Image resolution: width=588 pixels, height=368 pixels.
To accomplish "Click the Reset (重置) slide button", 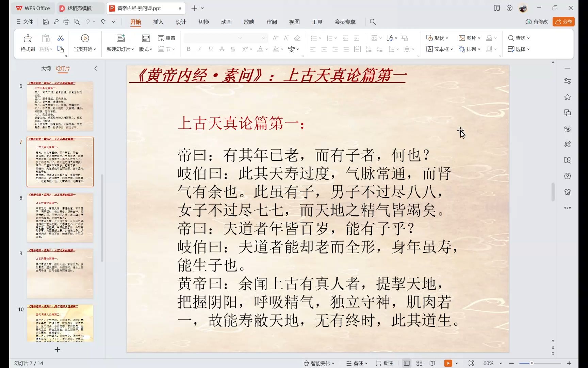I will point(167,38).
